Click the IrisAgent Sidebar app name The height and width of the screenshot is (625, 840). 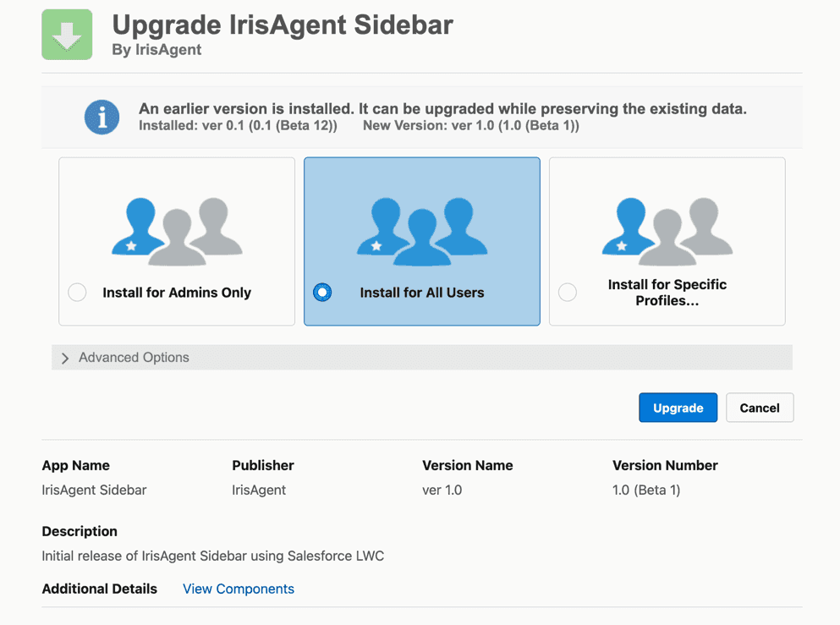coord(94,490)
